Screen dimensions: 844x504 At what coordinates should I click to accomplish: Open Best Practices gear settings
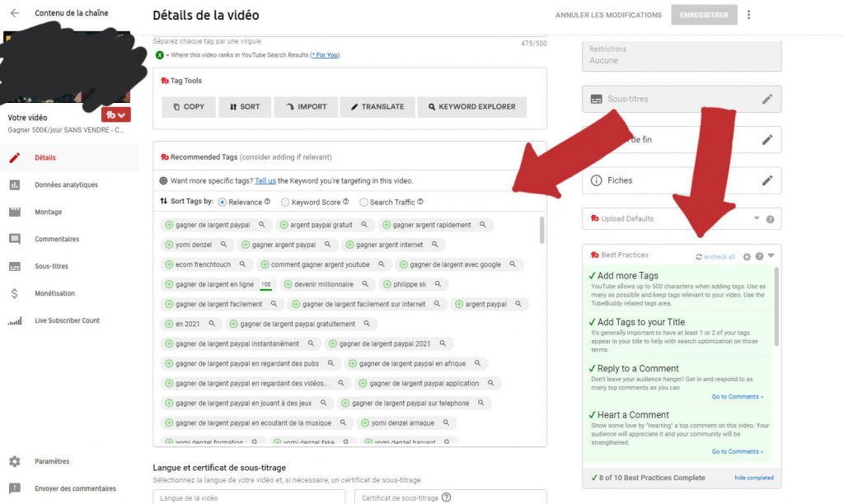(747, 257)
